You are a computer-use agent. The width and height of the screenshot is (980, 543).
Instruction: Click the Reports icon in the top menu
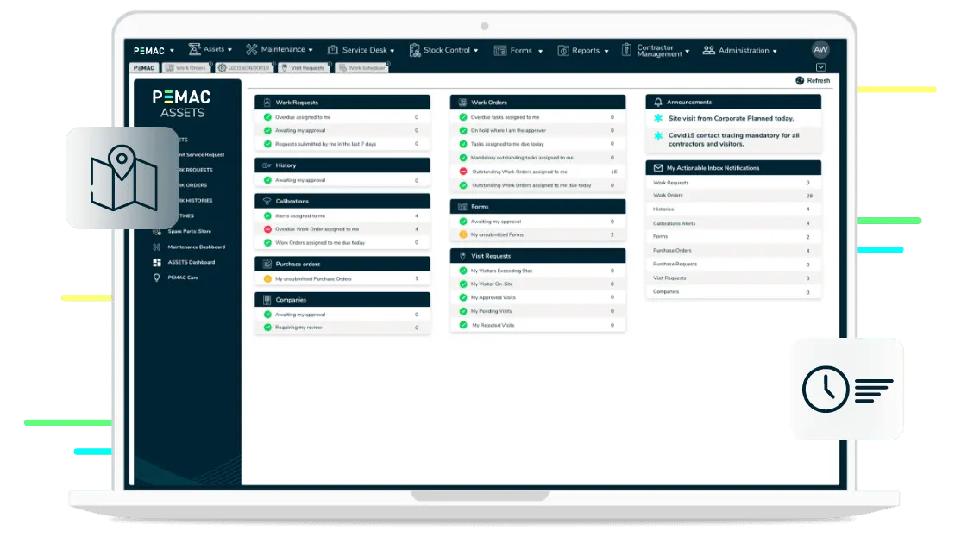(563, 51)
